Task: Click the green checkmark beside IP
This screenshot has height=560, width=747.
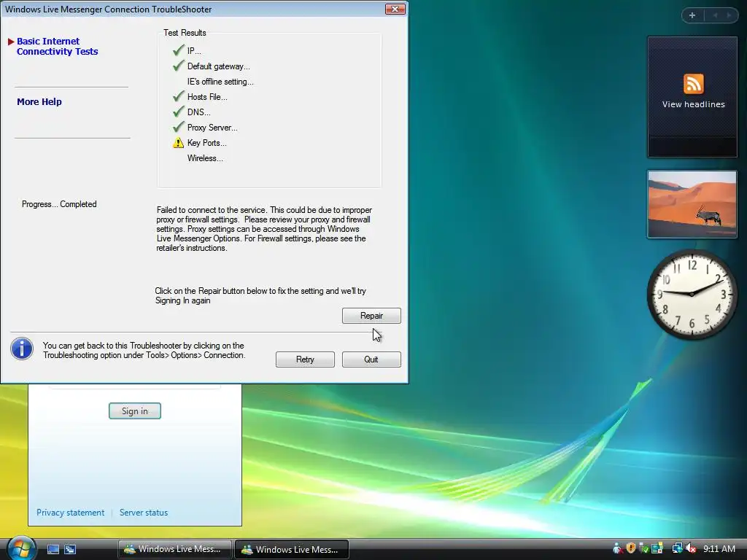Action: (179, 50)
